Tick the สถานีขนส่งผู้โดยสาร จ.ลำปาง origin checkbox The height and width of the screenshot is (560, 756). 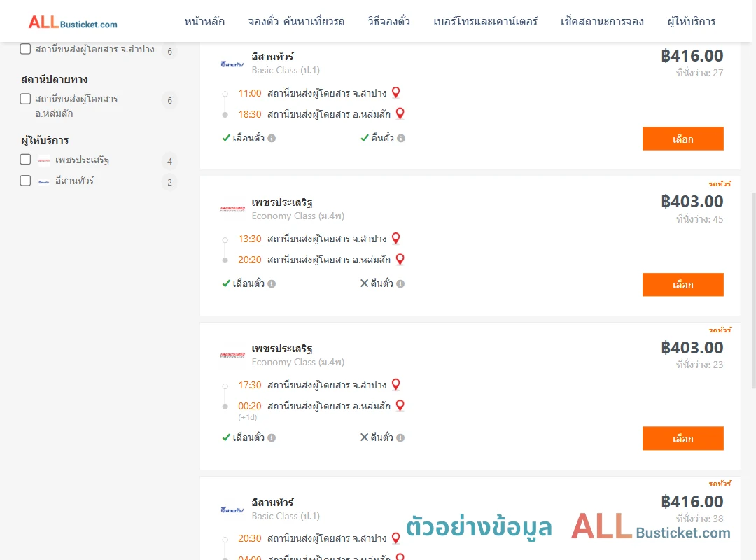point(26,49)
